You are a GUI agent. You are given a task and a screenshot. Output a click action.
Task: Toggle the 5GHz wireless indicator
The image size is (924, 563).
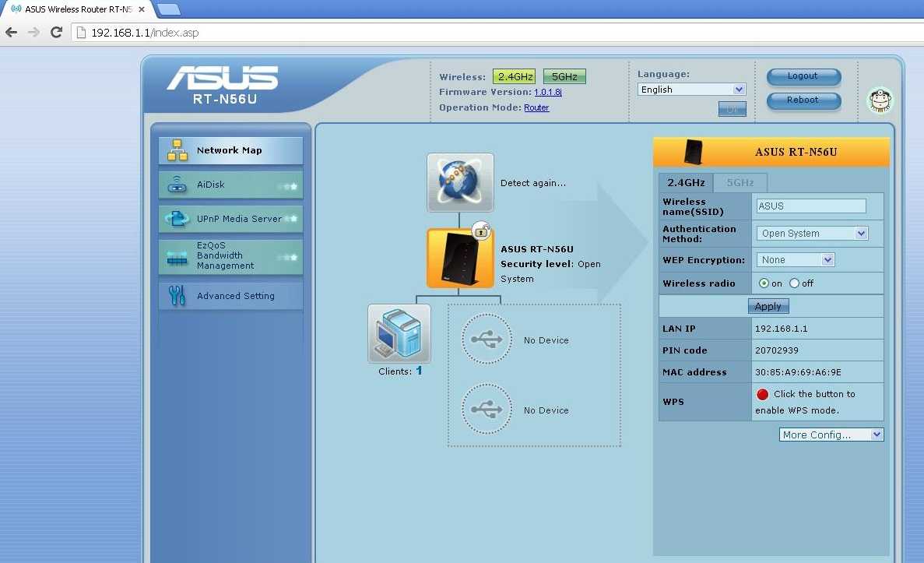564,76
